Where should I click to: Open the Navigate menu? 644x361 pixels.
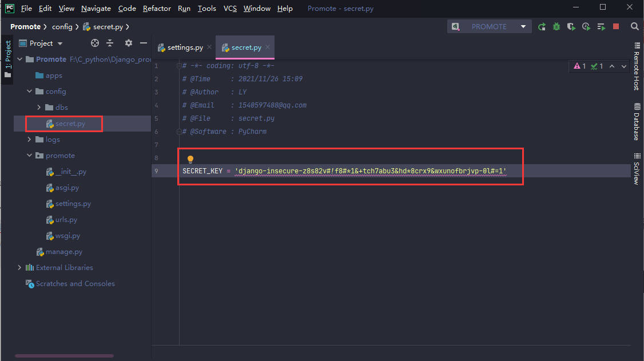point(96,8)
